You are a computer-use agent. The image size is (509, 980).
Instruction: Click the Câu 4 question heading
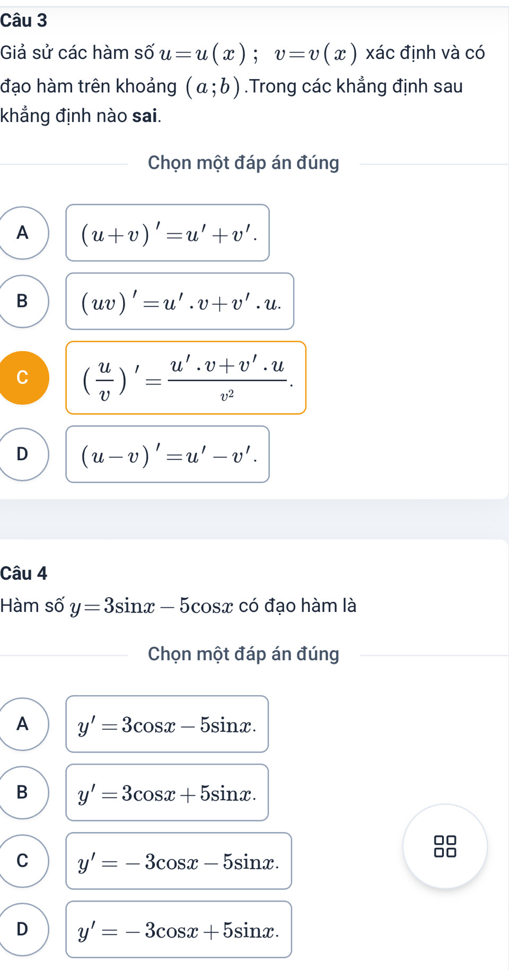24,573
